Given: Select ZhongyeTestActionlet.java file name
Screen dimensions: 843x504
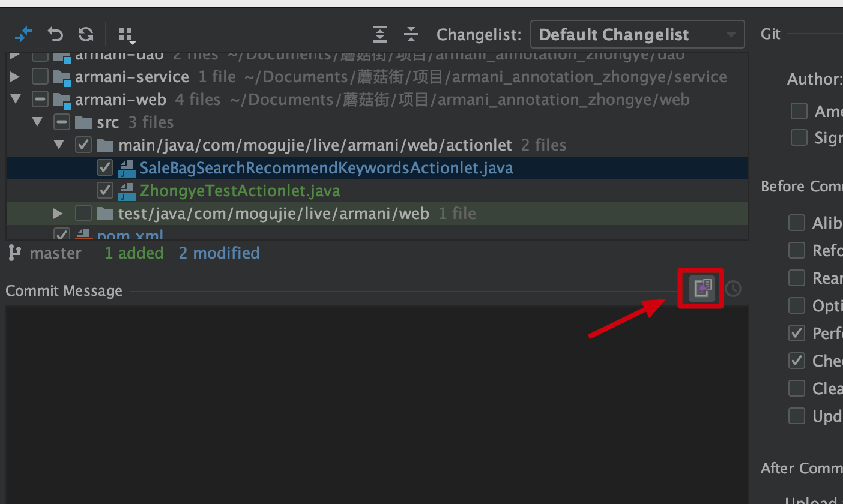Looking at the screenshot, I should click(240, 191).
